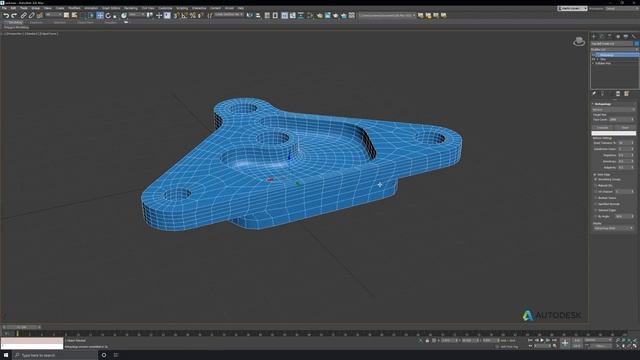Click the Undo arrow in main toolbar
640x360 pixels.
(6, 16)
